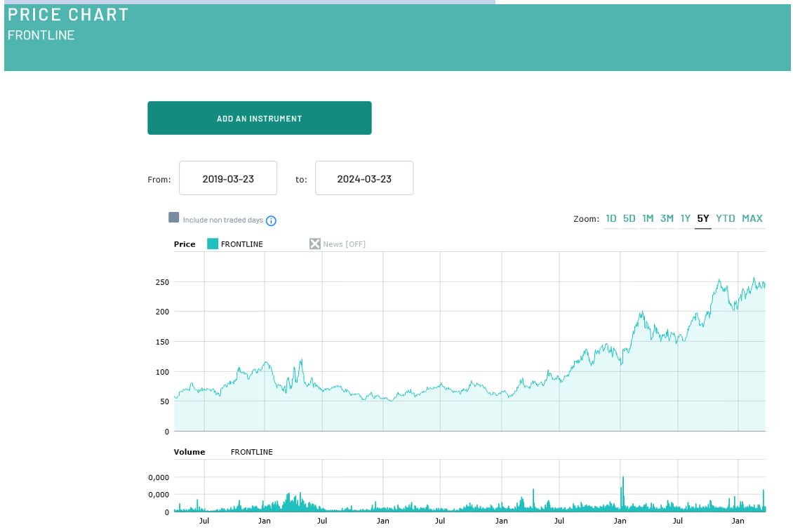Select the 5Y zoom range
The height and width of the screenshot is (532, 793).
[x=703, y=218]
